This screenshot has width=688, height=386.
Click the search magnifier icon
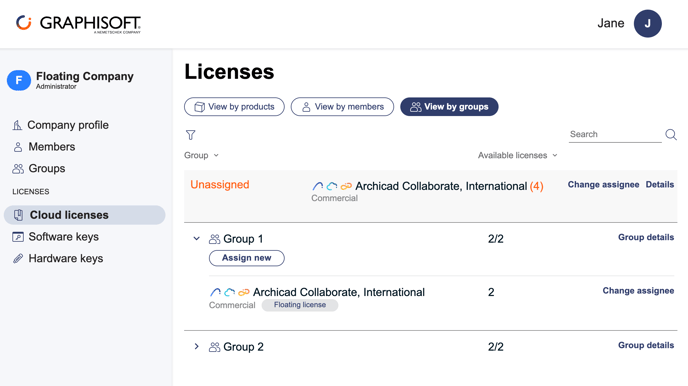(670, 134)
